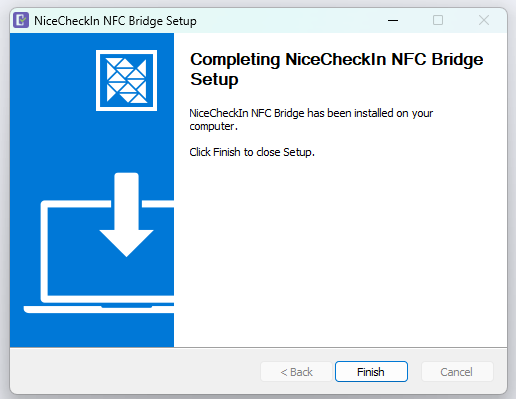The image size is (516, 399).
Task: Click the Completing NiceCheckIn NFC Bridge heading
Action: coord(337,59)
